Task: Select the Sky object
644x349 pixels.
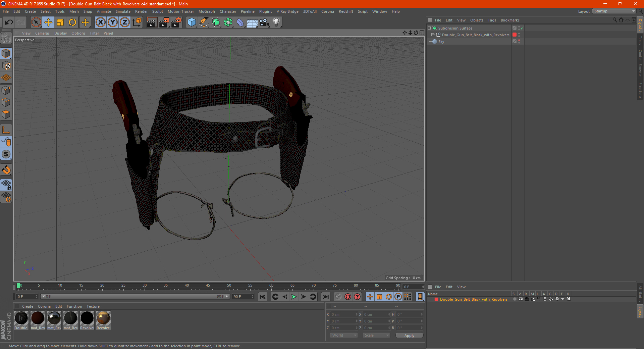Action: click(x=441, y=42)
